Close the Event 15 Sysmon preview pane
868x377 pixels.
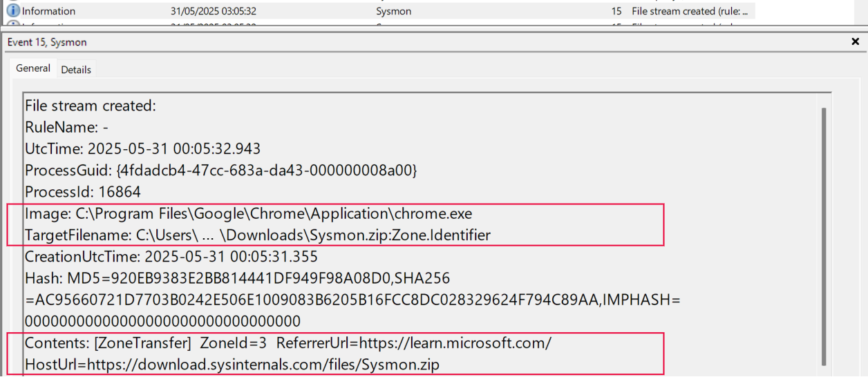[x=856, y=42]
